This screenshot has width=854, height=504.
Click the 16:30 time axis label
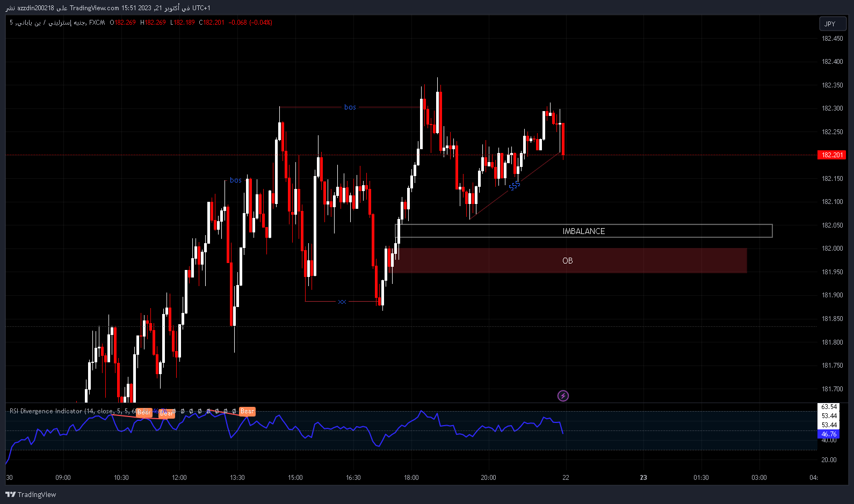[353, 478]
